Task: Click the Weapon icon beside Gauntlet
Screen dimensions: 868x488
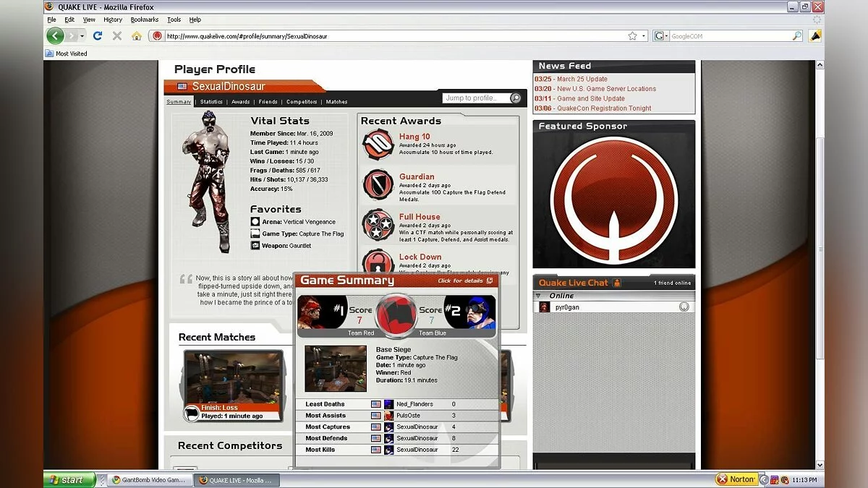Action: click(255, 245)
